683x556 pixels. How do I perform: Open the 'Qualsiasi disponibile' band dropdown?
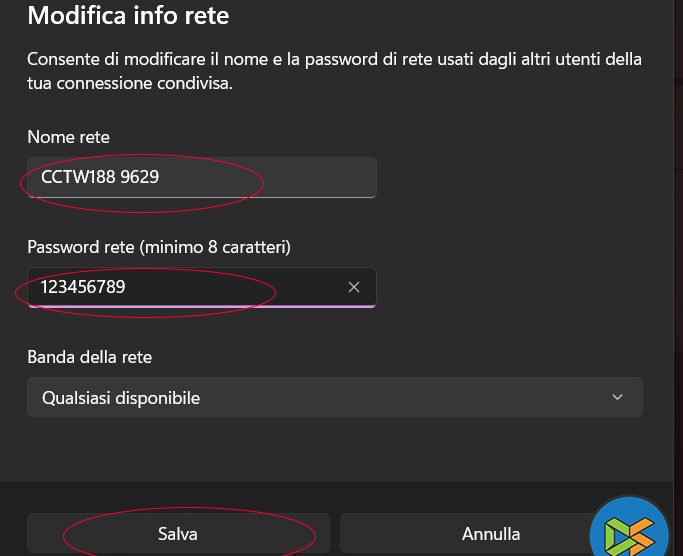tap(334, 397)
